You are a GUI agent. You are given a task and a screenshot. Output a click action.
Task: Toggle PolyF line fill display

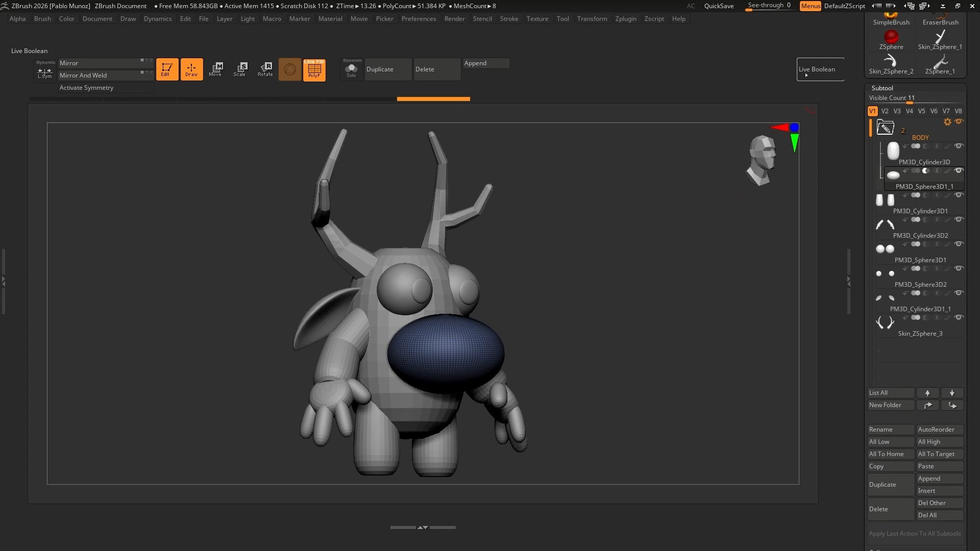tap(314, 69)
